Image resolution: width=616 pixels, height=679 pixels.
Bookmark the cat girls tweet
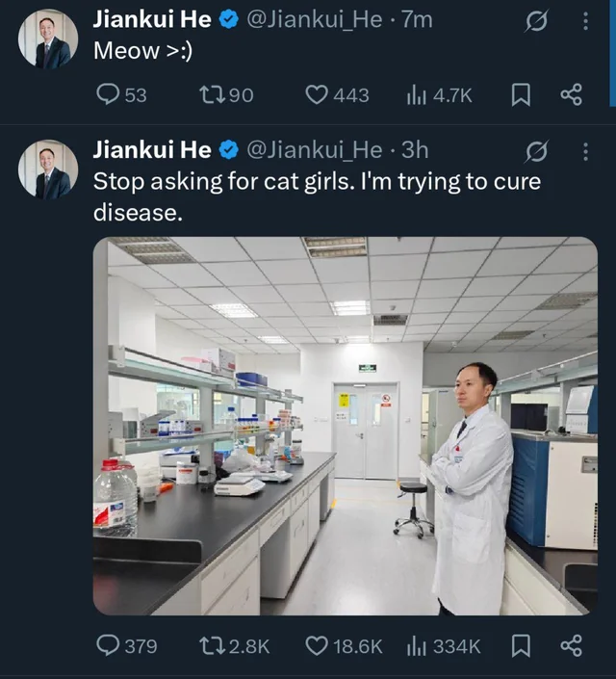[x=521, y=645]
